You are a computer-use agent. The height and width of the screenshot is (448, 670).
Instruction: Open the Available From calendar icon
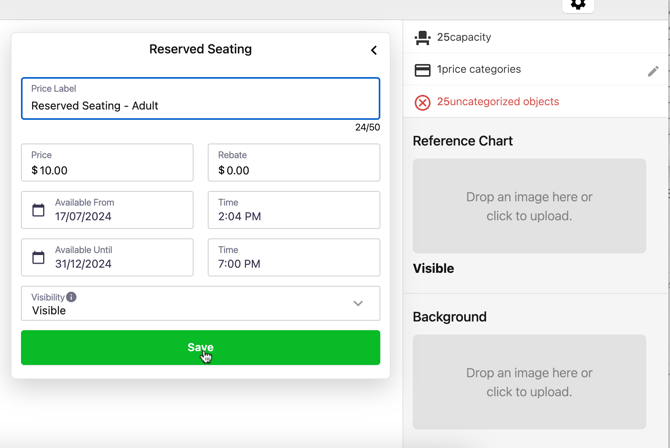click(38, 210)
